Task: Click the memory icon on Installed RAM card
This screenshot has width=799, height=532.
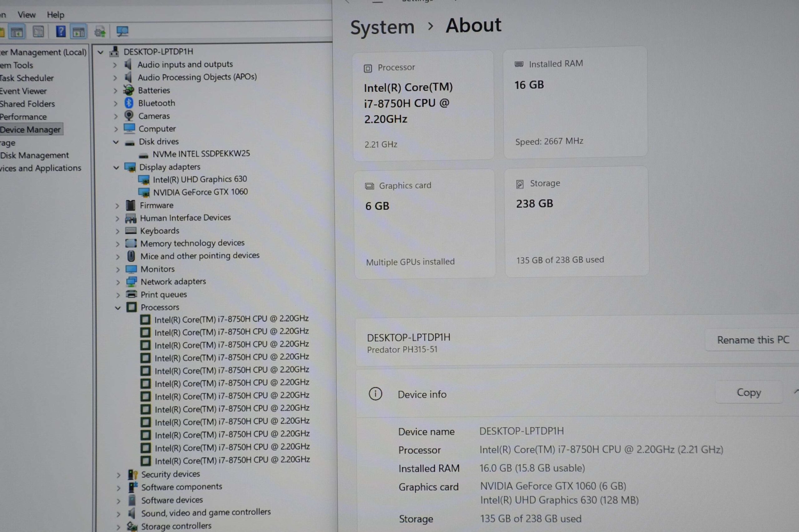Action: tap(519, 64)
